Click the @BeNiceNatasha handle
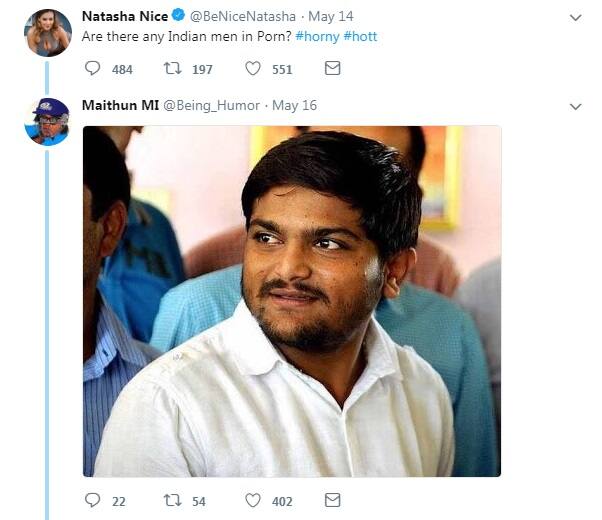Viewport: 602px width, 520px height. [242, 17]
